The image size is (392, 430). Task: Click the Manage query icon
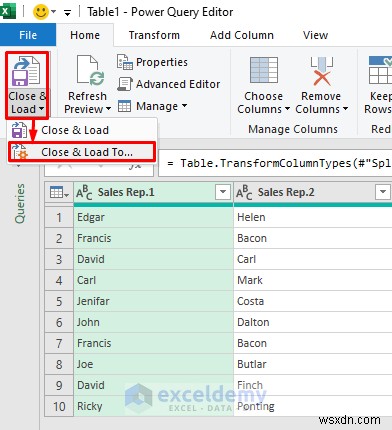coord(125,106)
